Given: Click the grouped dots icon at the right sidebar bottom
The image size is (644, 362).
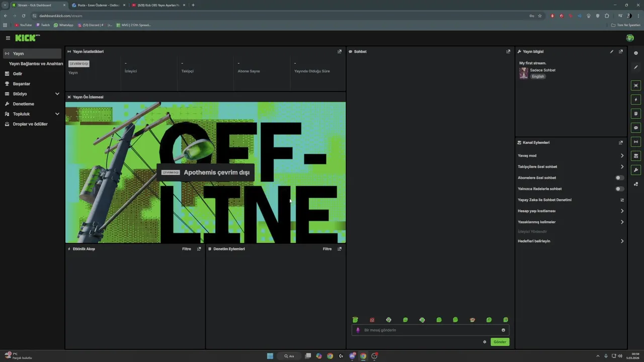Looking at the screenshot, I should pyautogui.click(x=636, y=184).
